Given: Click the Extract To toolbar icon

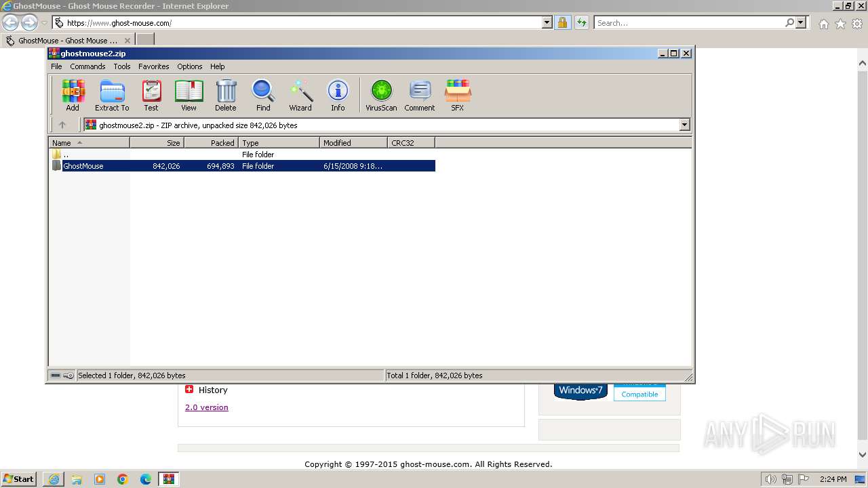Looking at the screenshot, I should [112, 95].
